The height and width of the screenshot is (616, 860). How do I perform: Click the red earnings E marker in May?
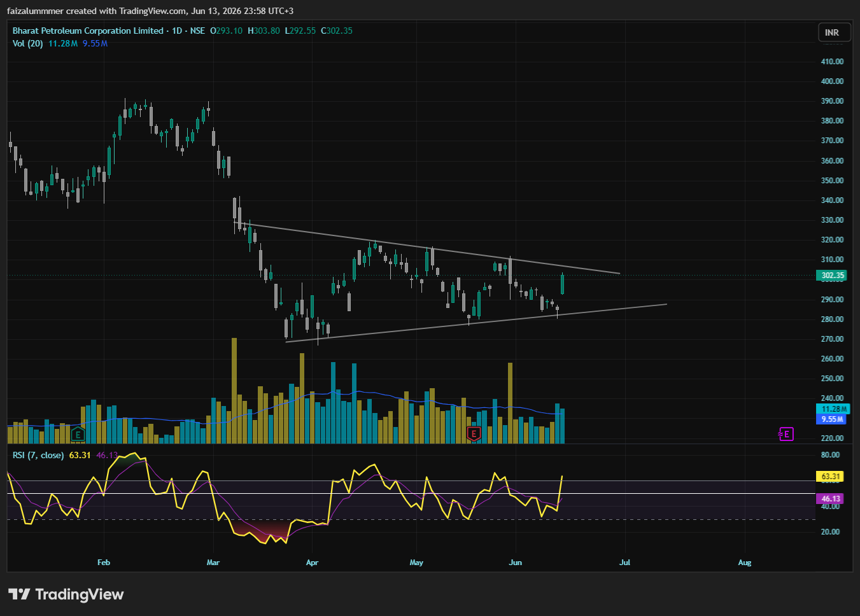point(473,435)
